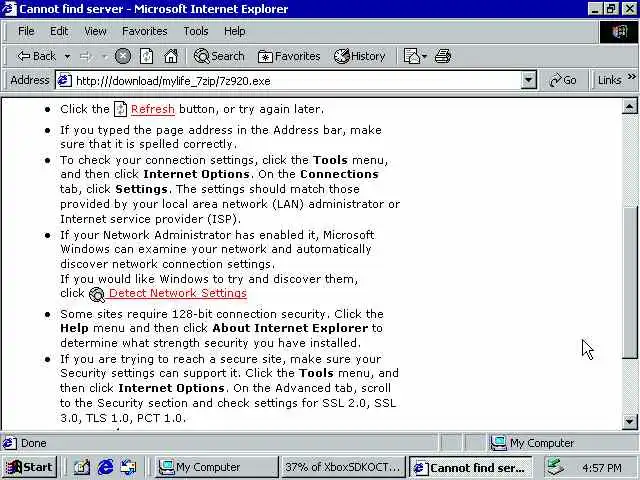Click the Cannot find server taskbar button
The width and height of the screenshot is (640, 480).
(x=471, y=468)
